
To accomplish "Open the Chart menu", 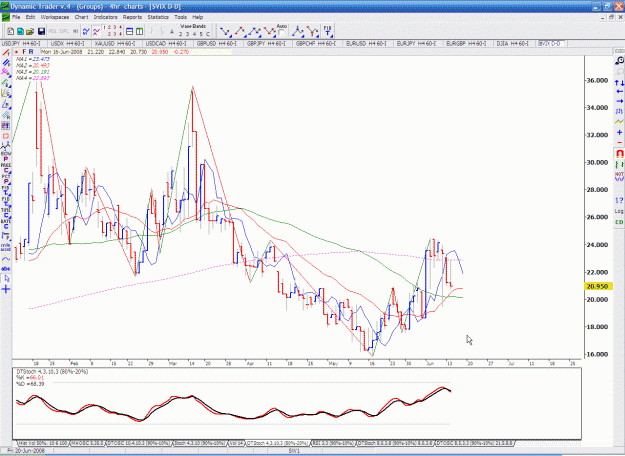I will coord(81,17).
